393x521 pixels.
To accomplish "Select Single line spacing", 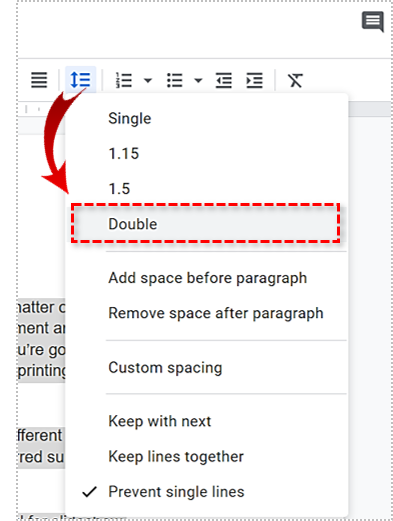I will click(x=207, y=119).
